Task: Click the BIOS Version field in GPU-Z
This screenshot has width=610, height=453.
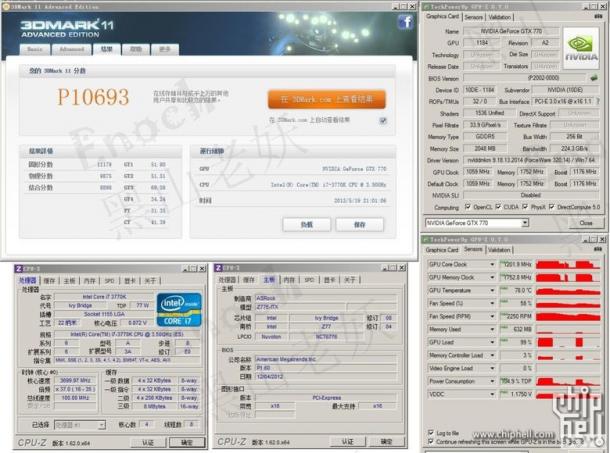Action: click(x=525, y=78)
